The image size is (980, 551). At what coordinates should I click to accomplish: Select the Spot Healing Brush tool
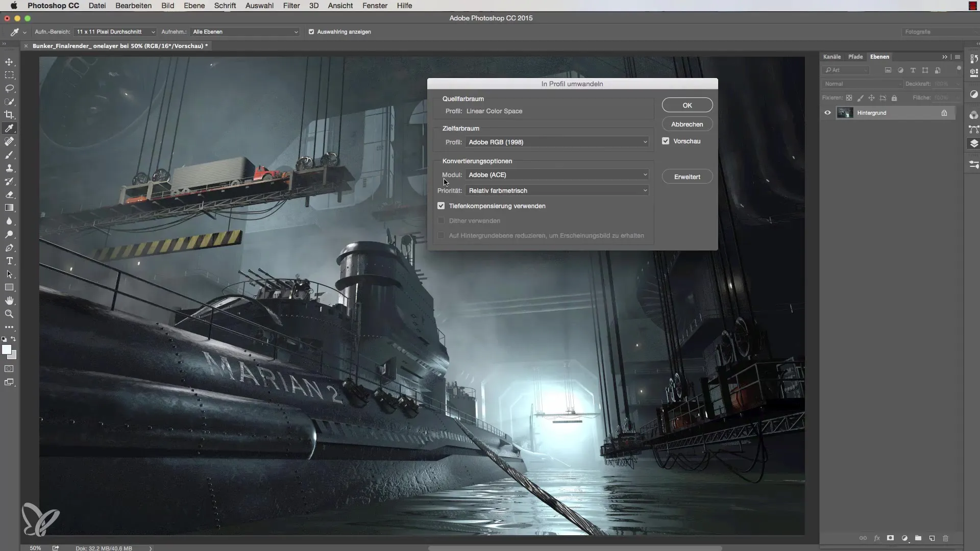coord(9,141)
